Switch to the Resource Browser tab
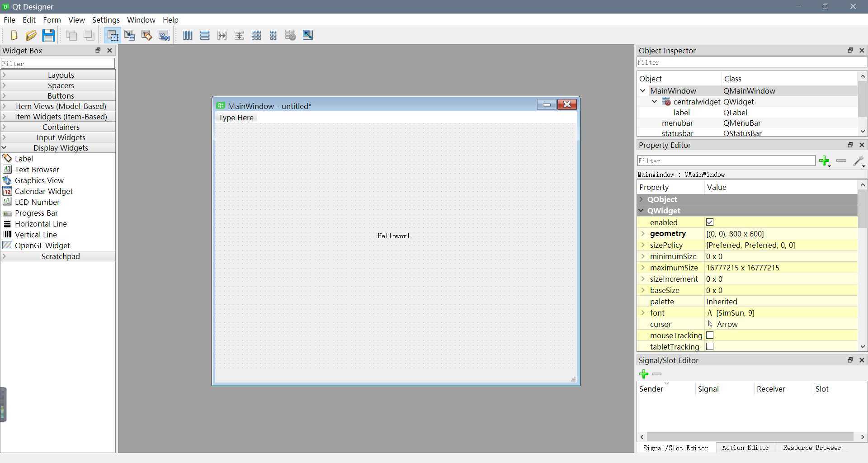This screenshot has height=463, width=868. coord(812,448)
